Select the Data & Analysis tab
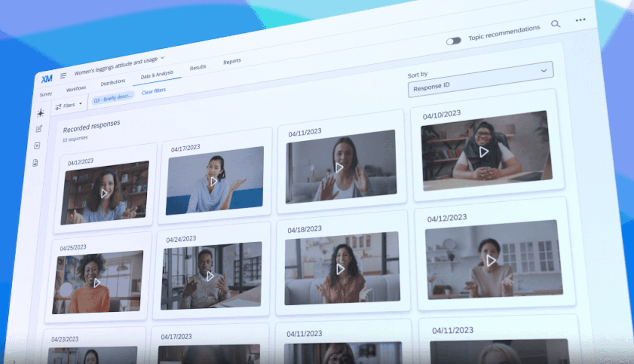This screenshot has width=634, height=364. [x=157, y=75]
